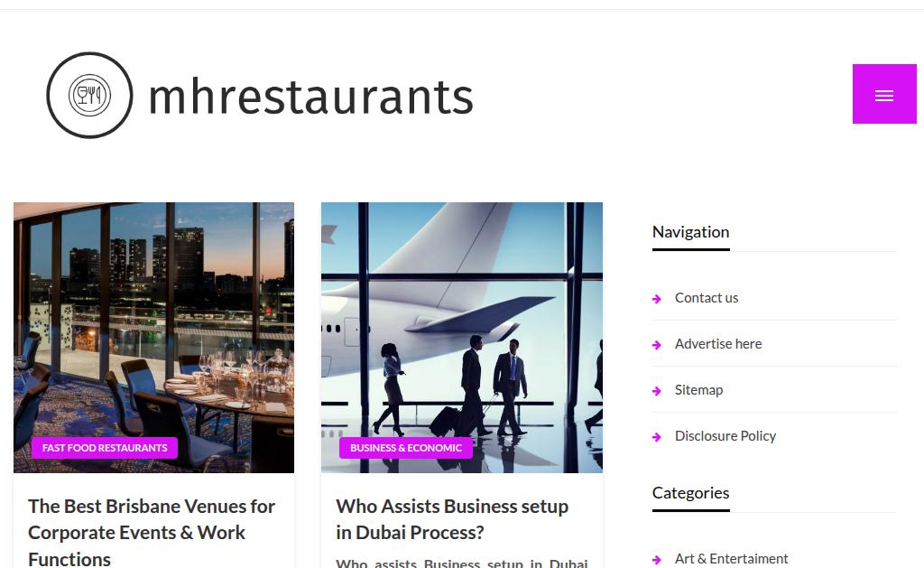Image resolution: width=924 pixels, height=568 pixels.
Task: Click the Fast Food Restaurants category tag
Action: pyautogui.click(x=105, y=448)
